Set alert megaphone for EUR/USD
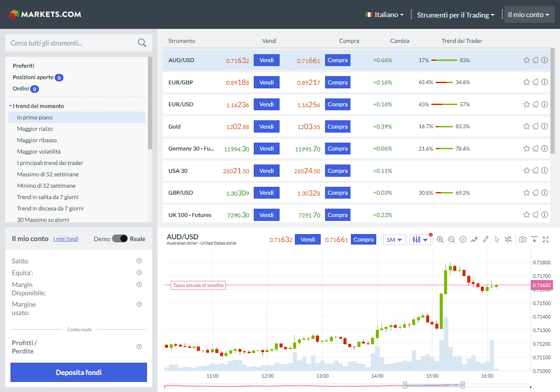 point(535,104)
